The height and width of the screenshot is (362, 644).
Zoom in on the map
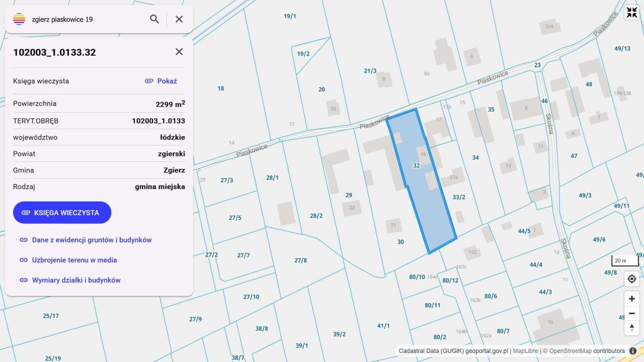point(632,299)
